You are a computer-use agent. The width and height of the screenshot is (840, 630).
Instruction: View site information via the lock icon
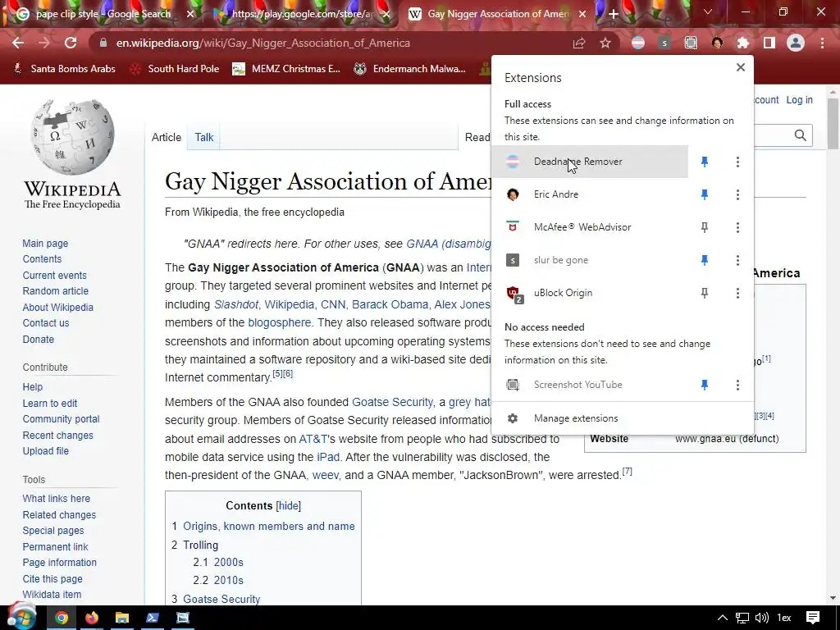pos(103,43)
